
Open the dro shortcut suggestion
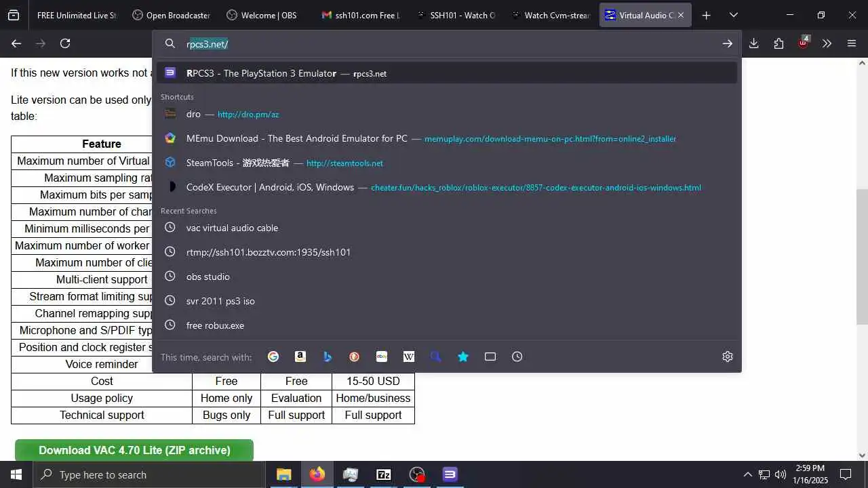click(447, 114)
